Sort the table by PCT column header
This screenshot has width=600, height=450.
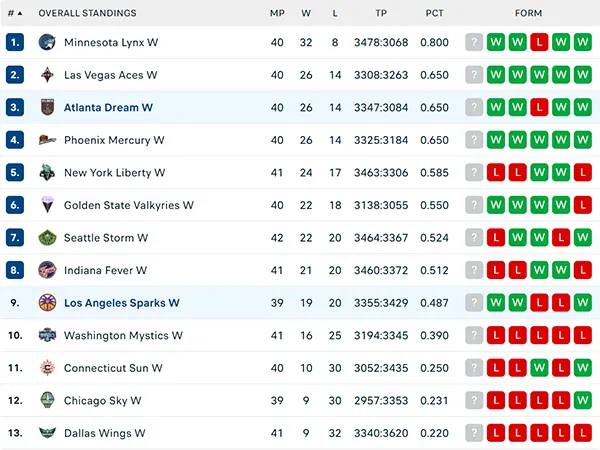point(434,13)
